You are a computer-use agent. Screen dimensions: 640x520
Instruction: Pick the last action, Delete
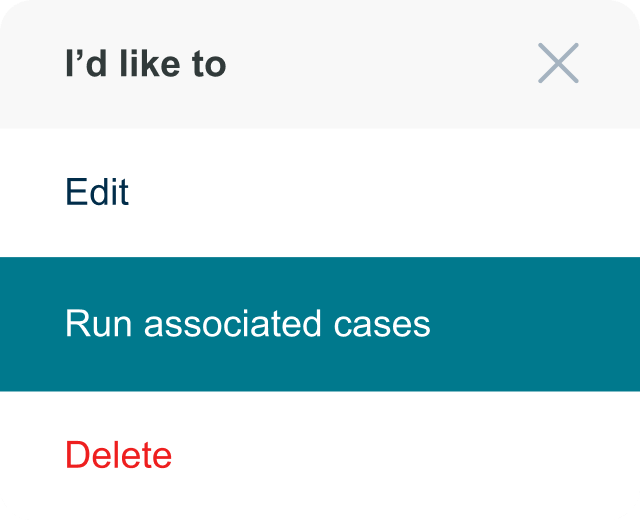[x=118, y=455]
